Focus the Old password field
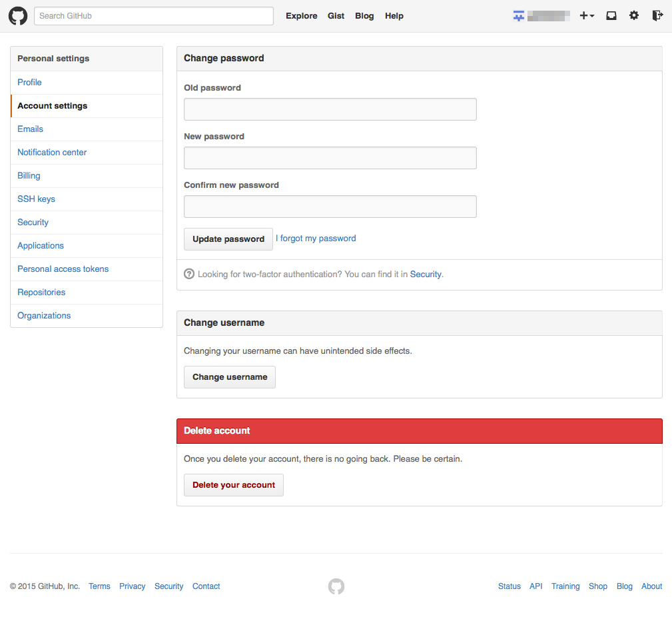 pyautogui.click(x=330, y=109)
